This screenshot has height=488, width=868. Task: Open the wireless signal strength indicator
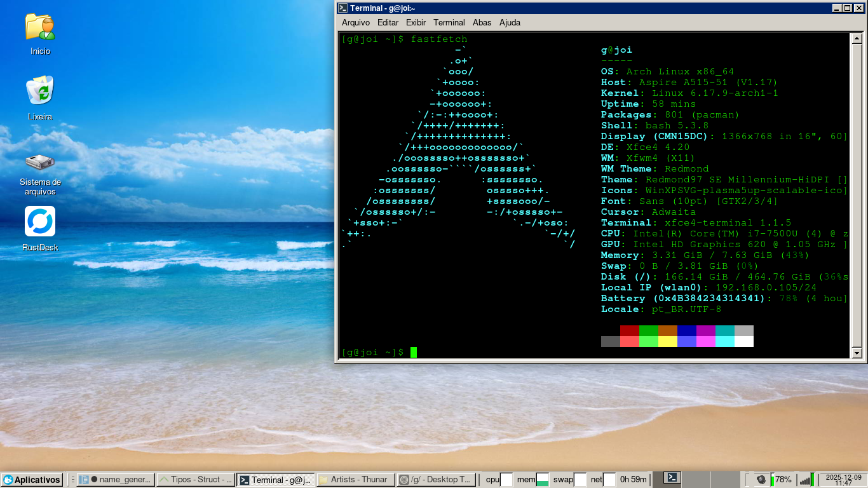[806, 480]
